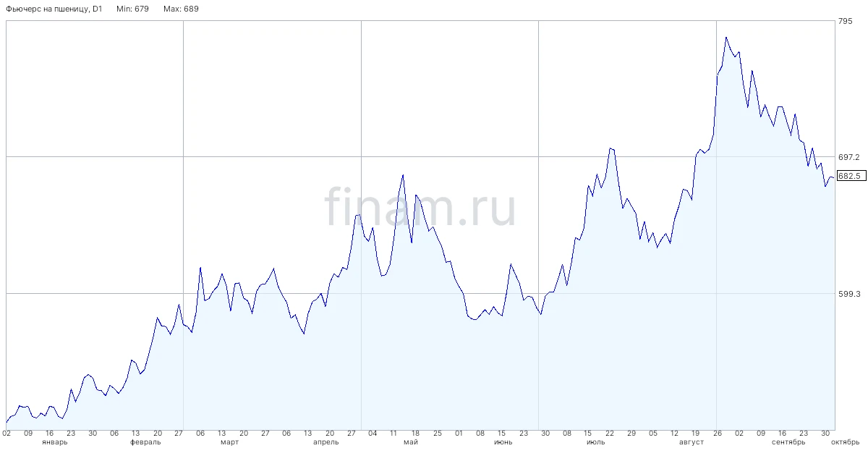
Task: Click the 'июнь' month label
Action: (x=503, y=442)
